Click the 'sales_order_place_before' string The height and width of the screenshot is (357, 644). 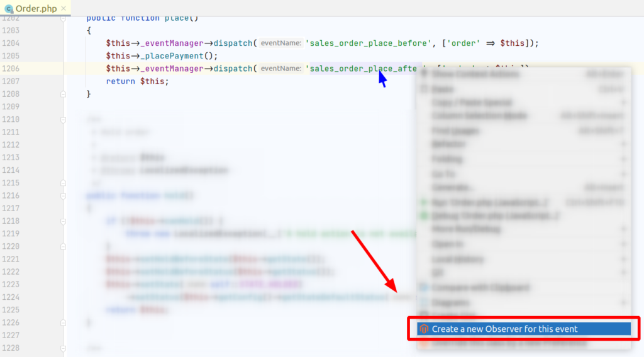[368, 43]
